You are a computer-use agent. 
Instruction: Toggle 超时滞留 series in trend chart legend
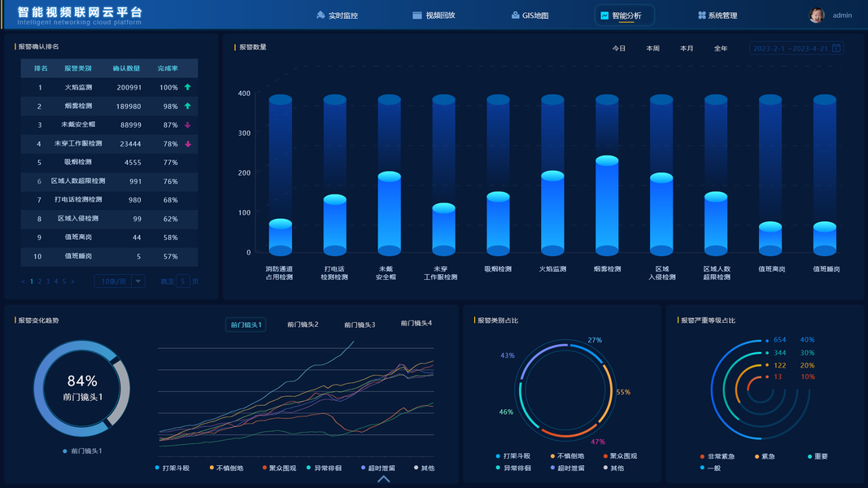point(378,468)
